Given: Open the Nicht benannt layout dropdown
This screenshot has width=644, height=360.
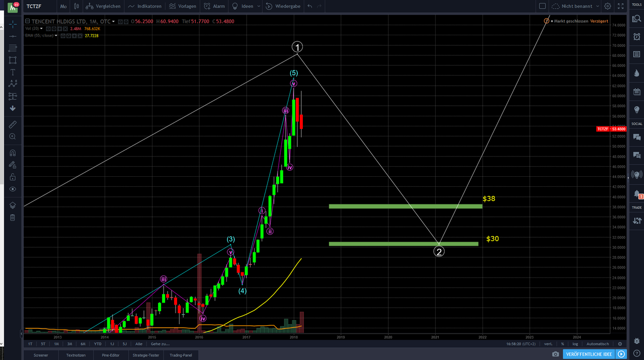Looking at the screenshot, I should pyautogui.click(x=576, y=6).
